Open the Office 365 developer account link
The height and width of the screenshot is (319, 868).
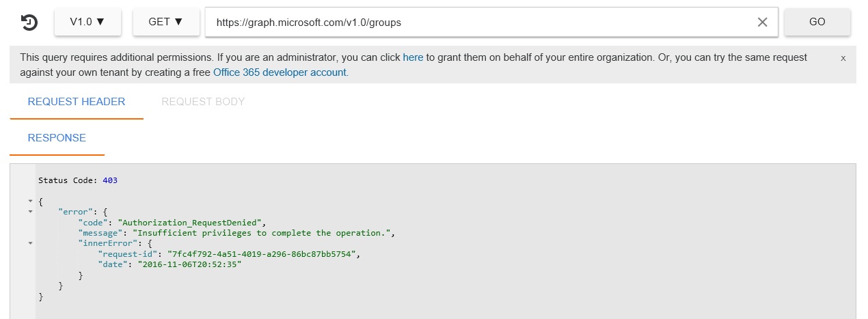(280, 72)
